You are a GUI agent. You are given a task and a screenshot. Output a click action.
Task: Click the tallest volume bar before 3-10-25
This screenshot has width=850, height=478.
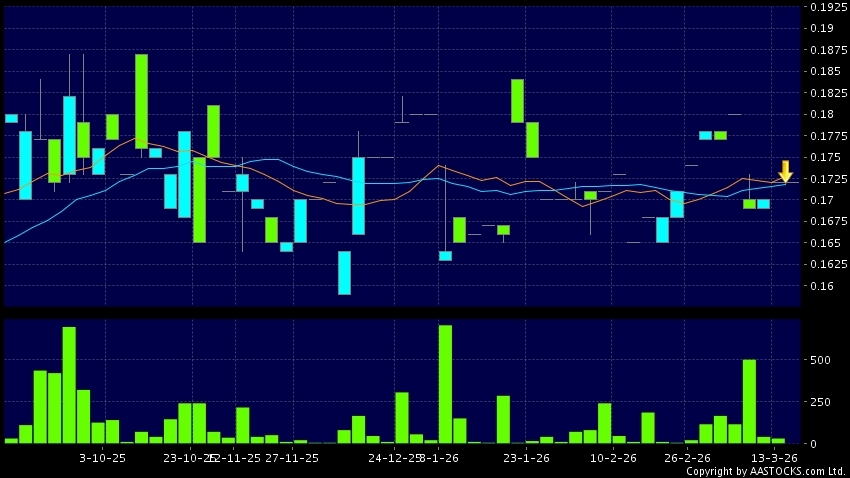click(69, 384)
